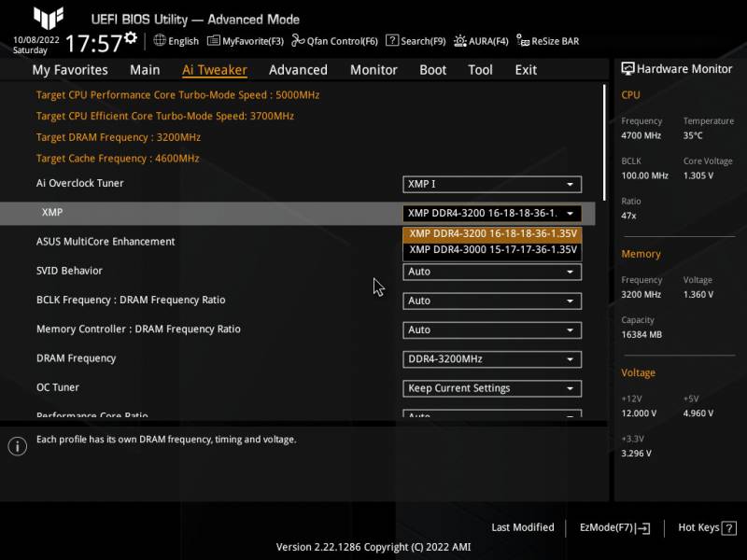Click the Search(F9) question mark icon
The width and height of the screenshot is (747, 560).
(392, 40)
